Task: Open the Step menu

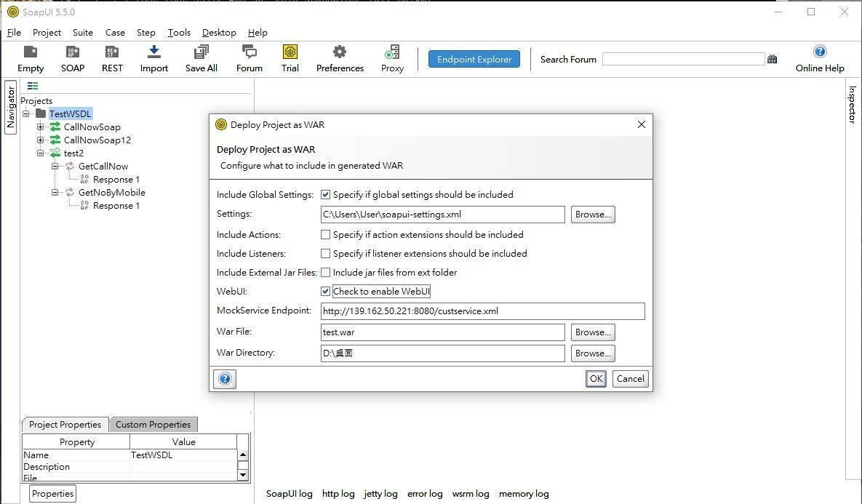Action: [145, 33]
